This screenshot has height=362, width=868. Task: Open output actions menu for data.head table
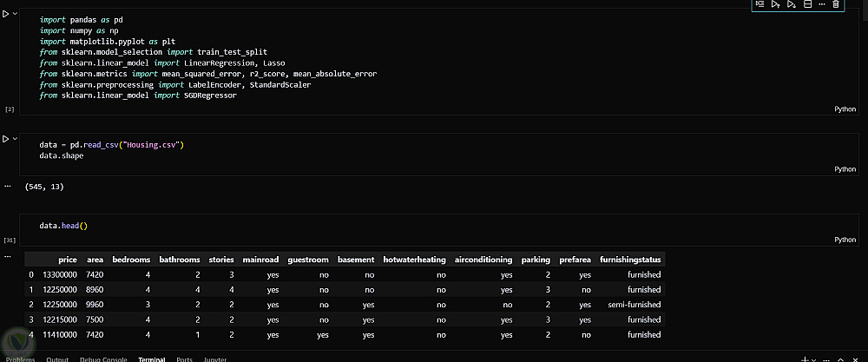pos(8,257)
